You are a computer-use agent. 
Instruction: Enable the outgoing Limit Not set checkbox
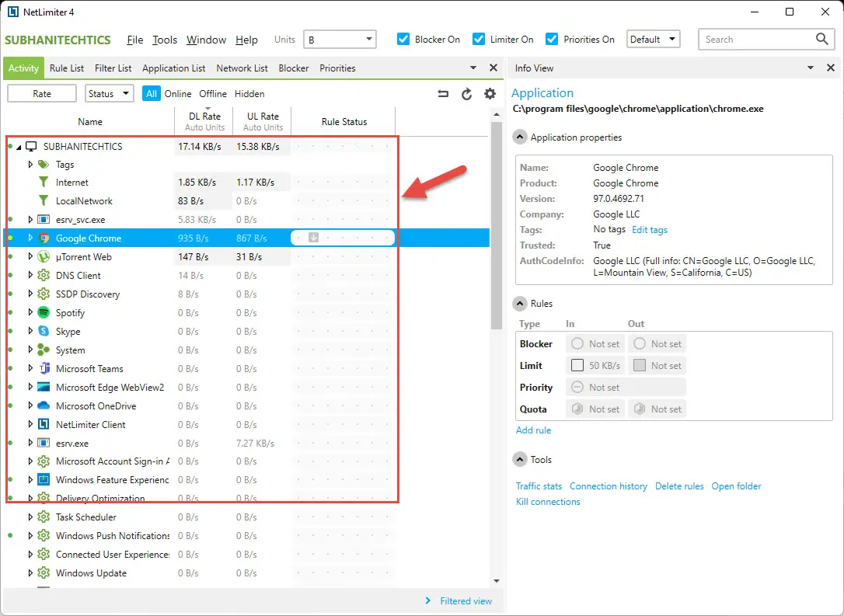[639, 365]
